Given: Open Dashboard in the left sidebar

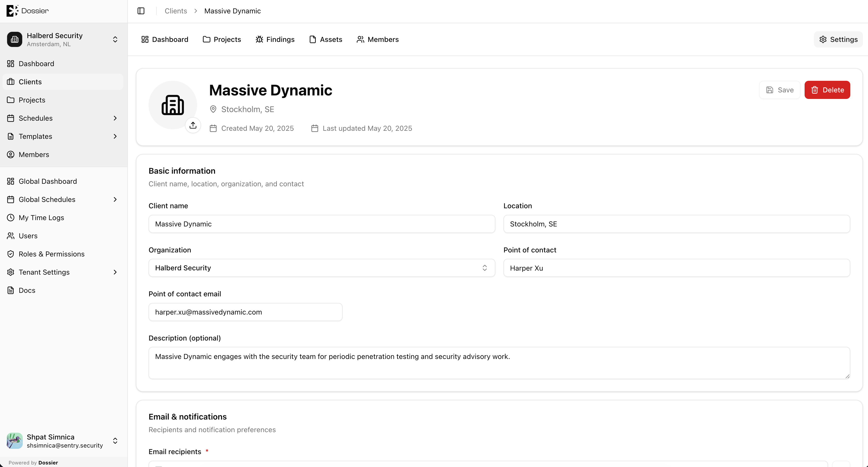Looking at the screenshot, I should click(x=63, y=64).
